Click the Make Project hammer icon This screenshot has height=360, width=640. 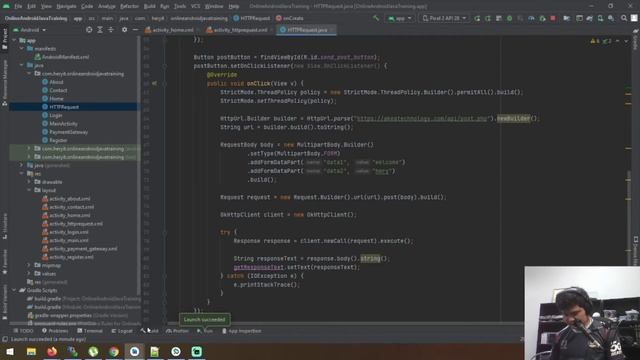pyautogui.click(x=376, y=18)
